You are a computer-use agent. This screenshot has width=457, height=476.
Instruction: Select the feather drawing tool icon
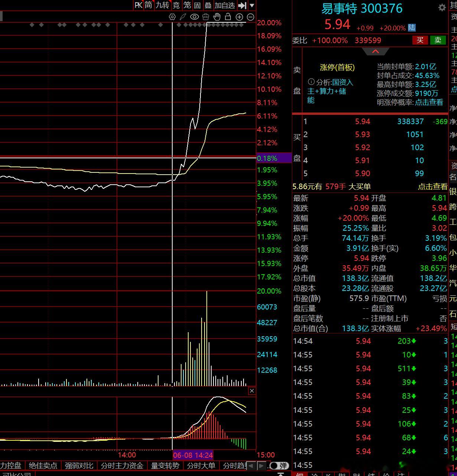183,17
